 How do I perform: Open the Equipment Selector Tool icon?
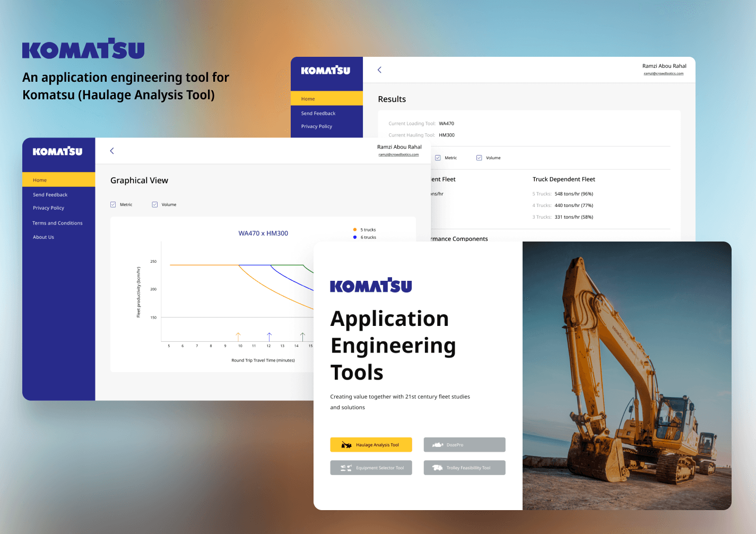[345, 468]
